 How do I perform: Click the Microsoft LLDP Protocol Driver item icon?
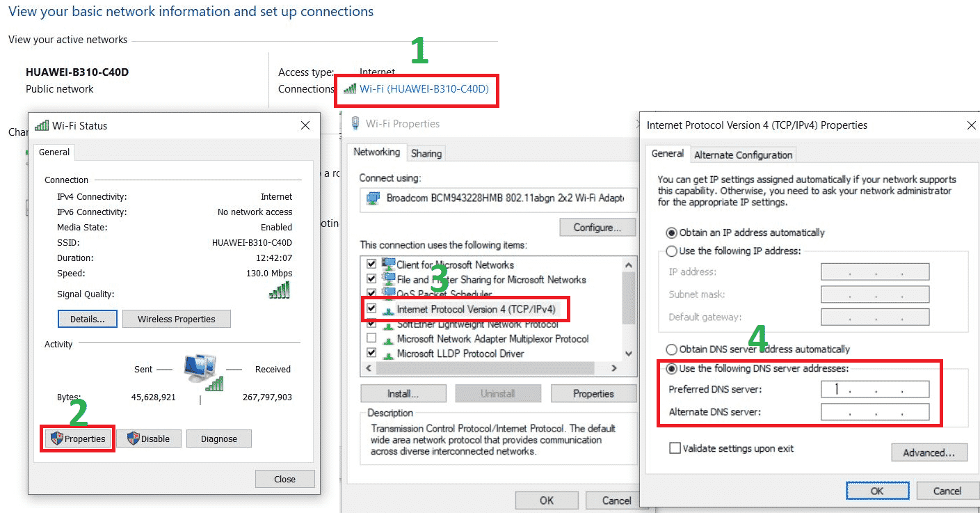tap(388, 354)
